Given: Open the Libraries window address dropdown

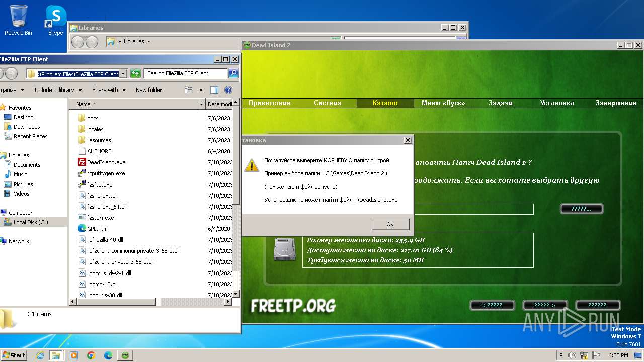Looking at the screenshot, I should [x=148, y=42].
